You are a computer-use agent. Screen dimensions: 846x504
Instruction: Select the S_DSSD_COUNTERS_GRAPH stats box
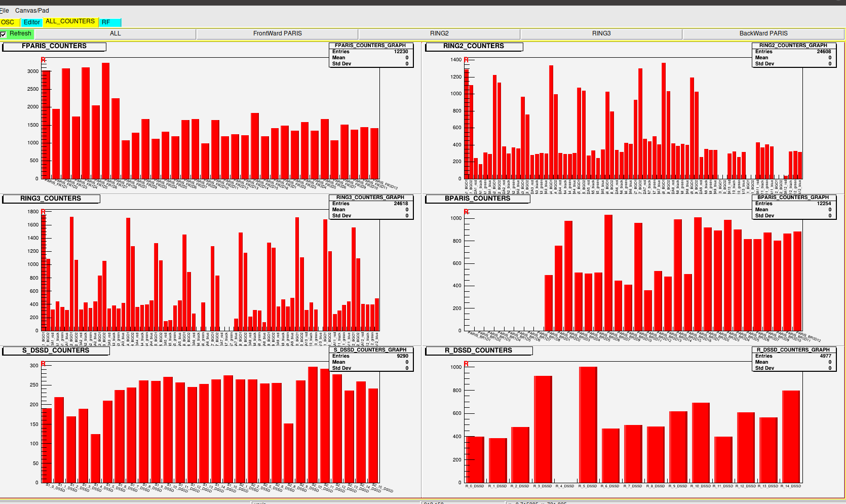(x=371, y=359)
